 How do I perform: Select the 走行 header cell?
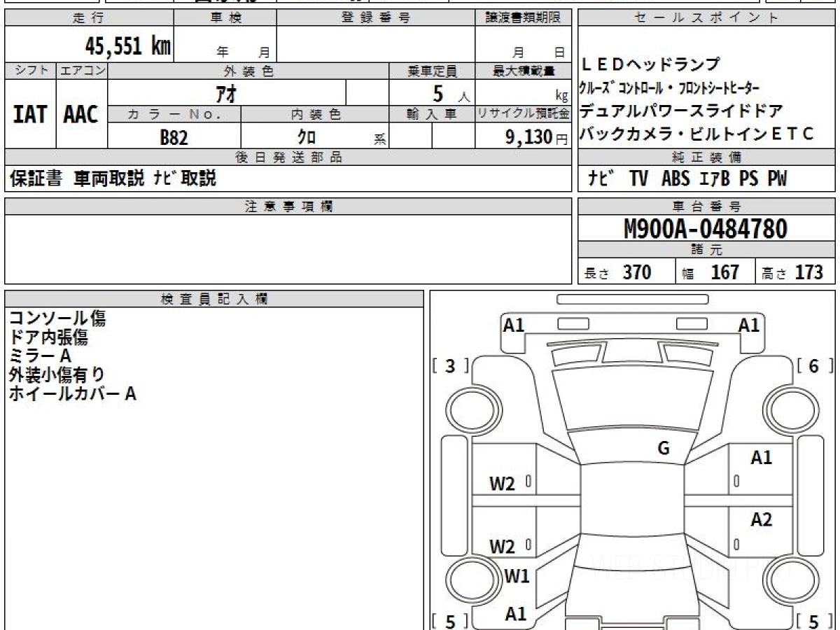coord(89,18)
